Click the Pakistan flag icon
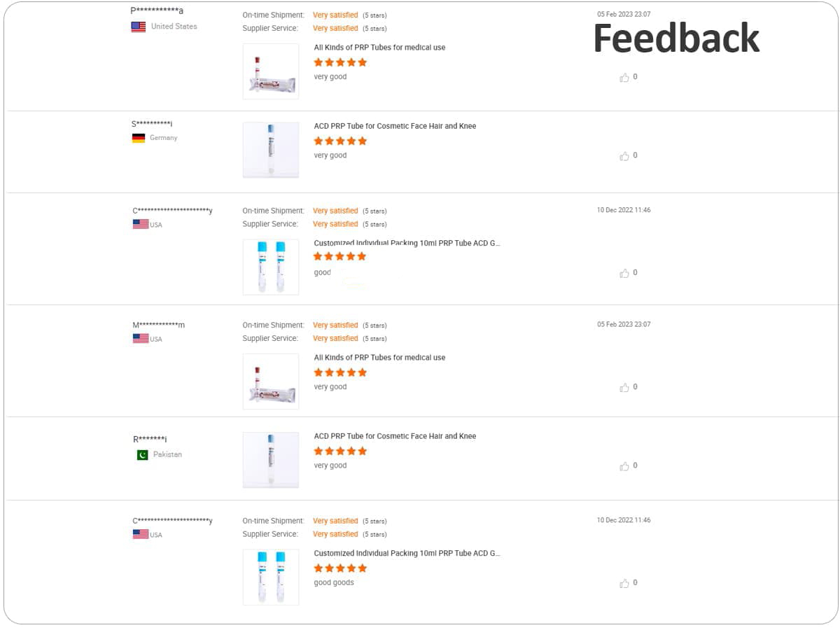The image size is (840, 630). click(142, 454)
